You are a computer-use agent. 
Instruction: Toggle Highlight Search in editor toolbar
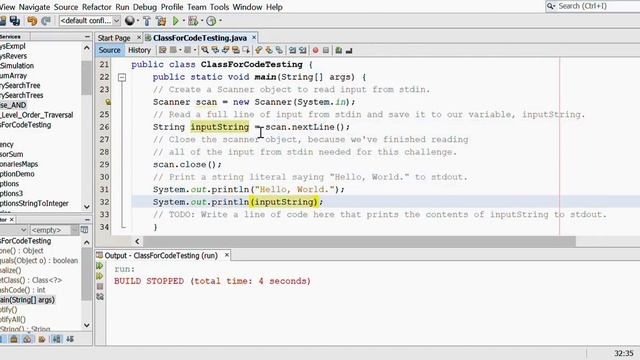pyautogui.click(x=236, y=50)
